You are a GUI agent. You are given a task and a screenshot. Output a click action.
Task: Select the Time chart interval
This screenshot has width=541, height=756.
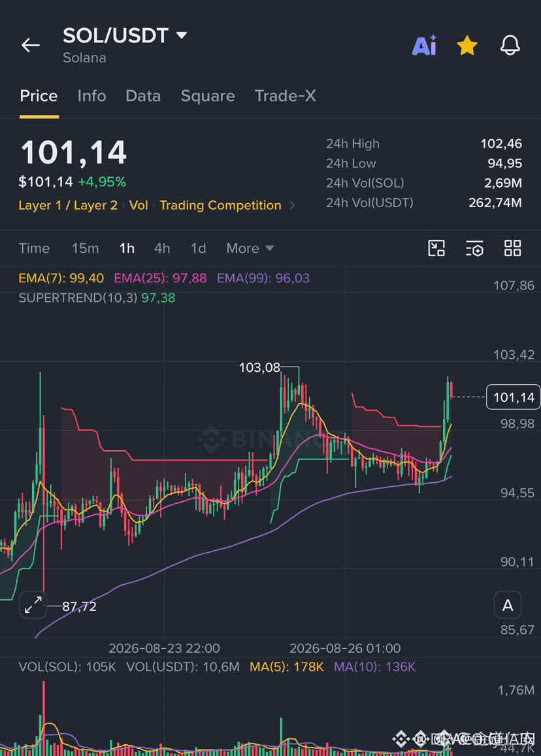(x=34, y=248)
